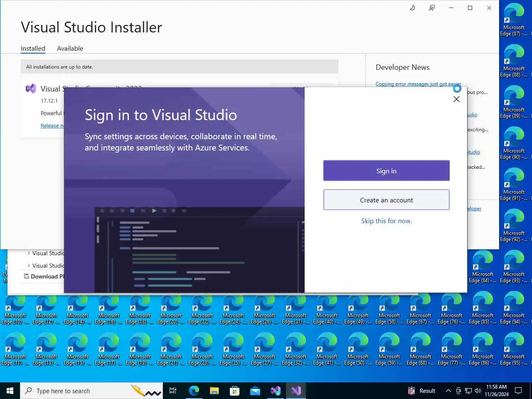Viewport: 532px width, 399px height.
Task: Select the Microsoft Edge (93) desktop shortcut
Action: tap(514, 267)
